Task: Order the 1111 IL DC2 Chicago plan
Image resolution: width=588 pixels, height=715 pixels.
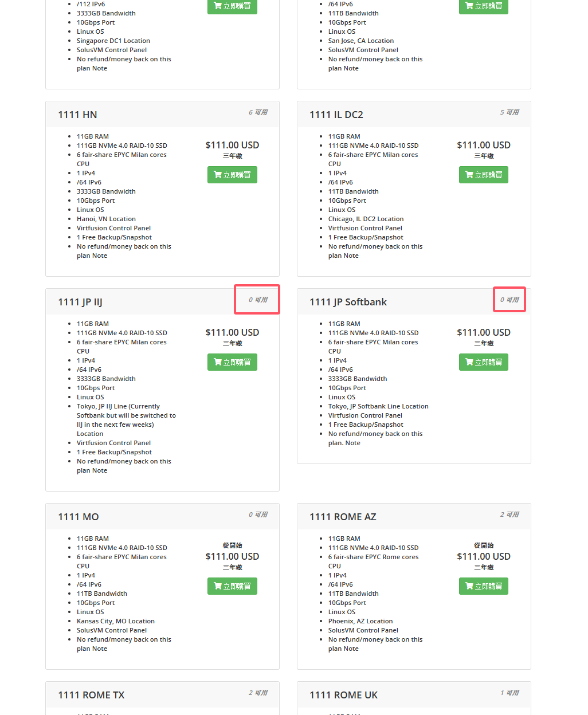Action: pyautogui.click(x=484, y=175)
